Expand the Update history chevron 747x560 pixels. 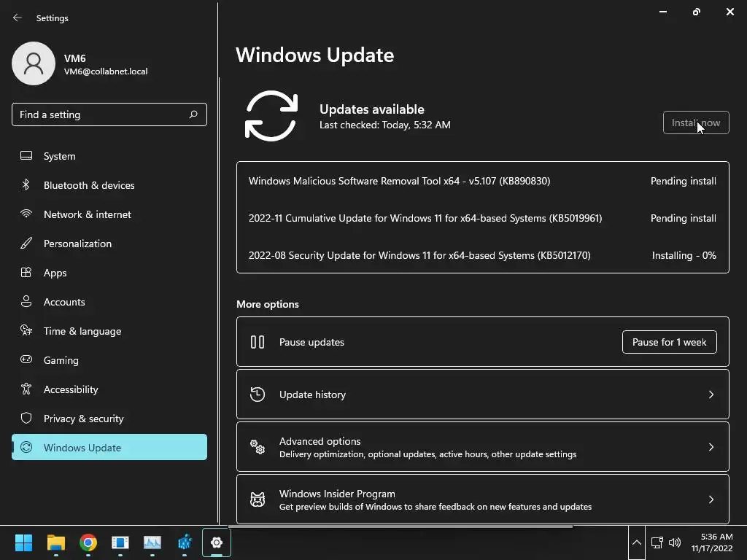click(711, 394)
